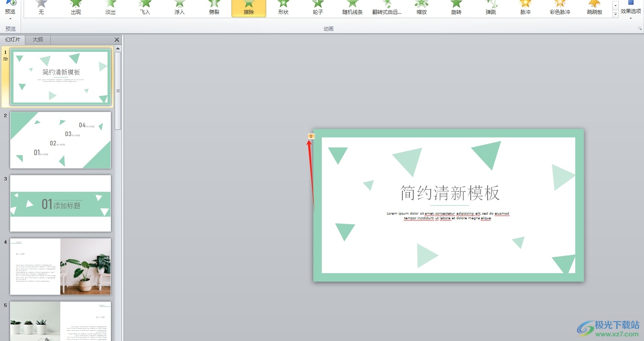Switch to the 大纲 (Outline) tab

click(x=38, y=40)
